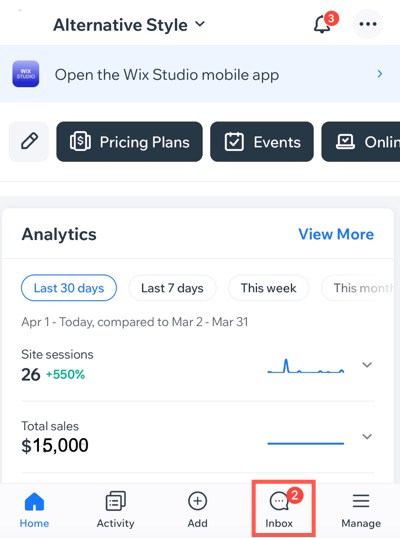Go to the Home tab
The width and height of the screenshot is (400, 538).
coord(34,510)
